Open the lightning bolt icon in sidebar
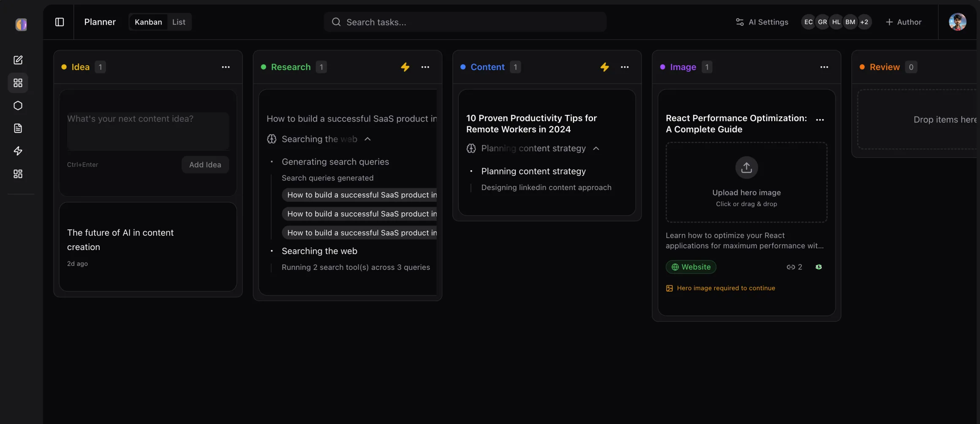This screenshot has width=980, height=424. tap(18, 151)
